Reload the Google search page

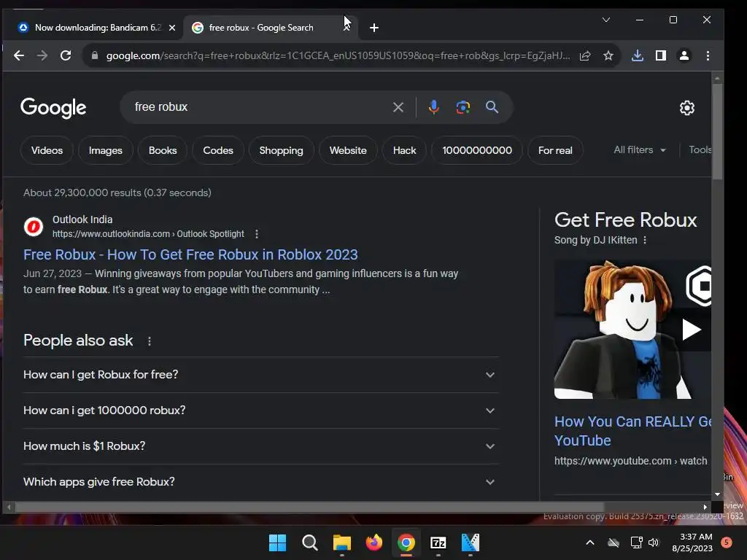tap(66, 55)
